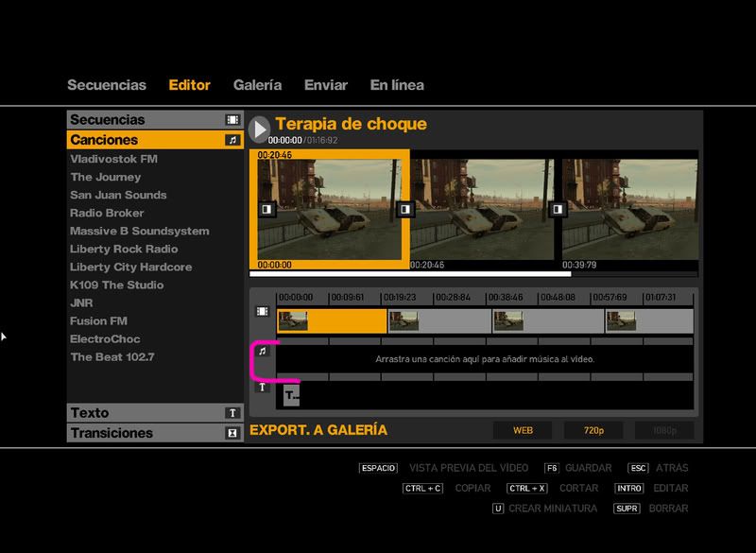Screen dimensions: 756x553
Task: Click the video track film icon in timeline
Action: coord(263,311)
